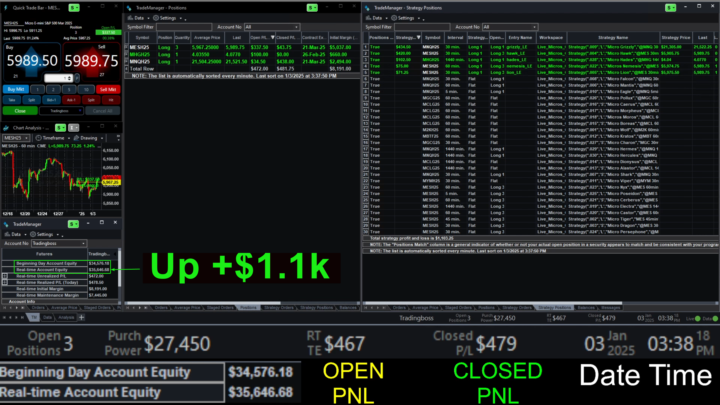Open symbol link button in Strategy Positions window
The image size is (720, 405).
pyautogui.click(x=670, y=8)
